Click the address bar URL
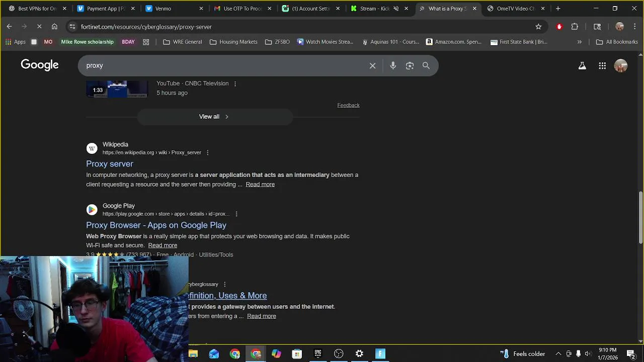Viewport: 644px width, 362px height. click(x=146, y=27)
